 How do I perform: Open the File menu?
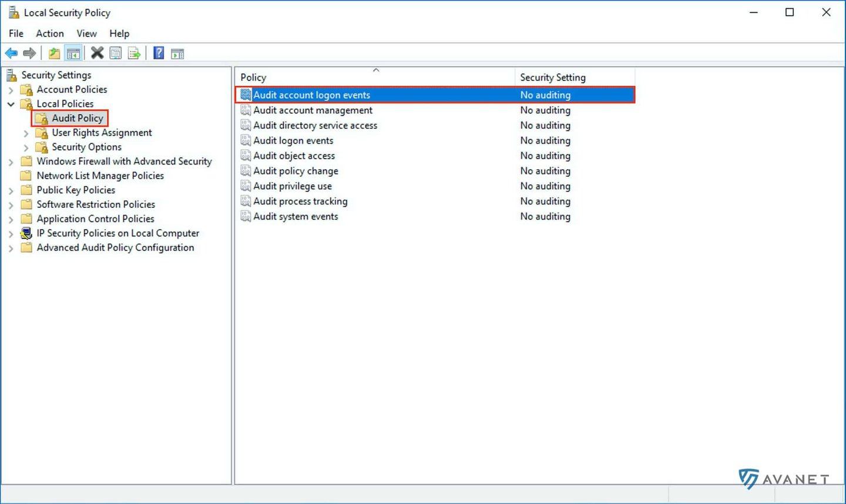pos(16,33)
